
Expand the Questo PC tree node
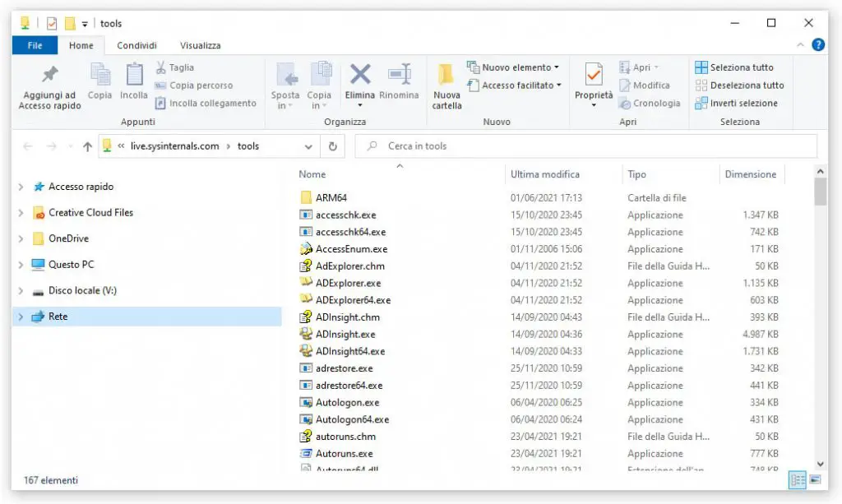tap(21, 265)
